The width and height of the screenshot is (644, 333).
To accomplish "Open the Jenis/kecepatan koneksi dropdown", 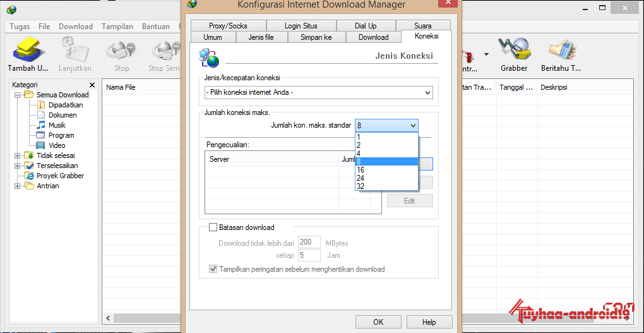I will click(x=318, y=92).
